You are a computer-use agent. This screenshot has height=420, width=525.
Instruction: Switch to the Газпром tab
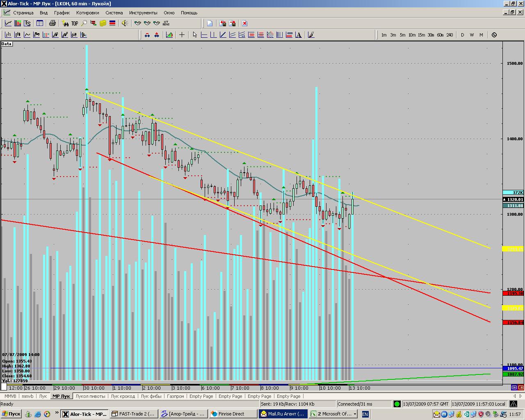176,396
